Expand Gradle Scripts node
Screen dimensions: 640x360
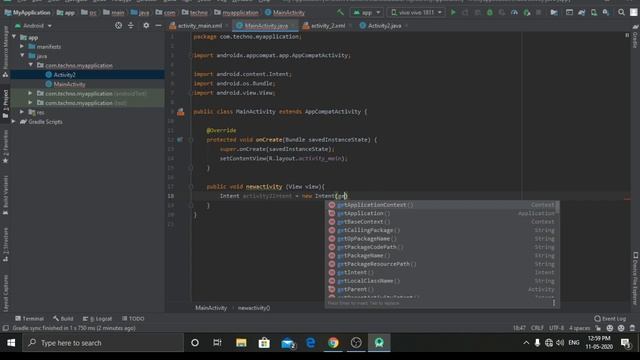point(14,122)
